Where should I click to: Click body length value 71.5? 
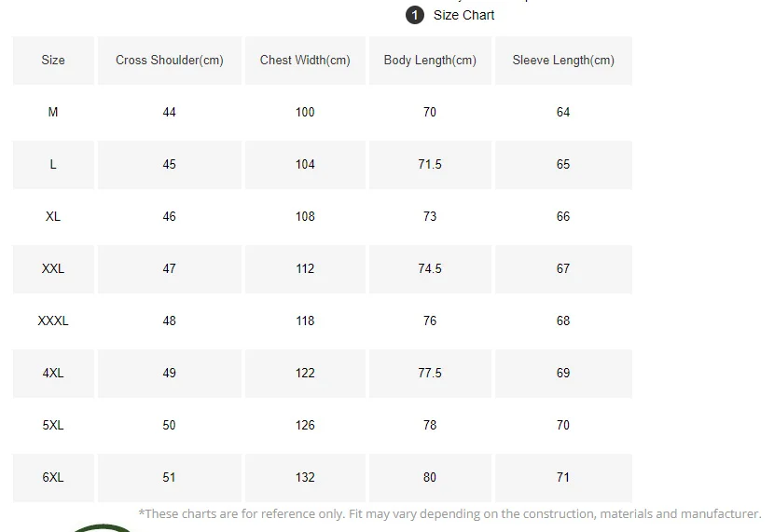(430, 165)
